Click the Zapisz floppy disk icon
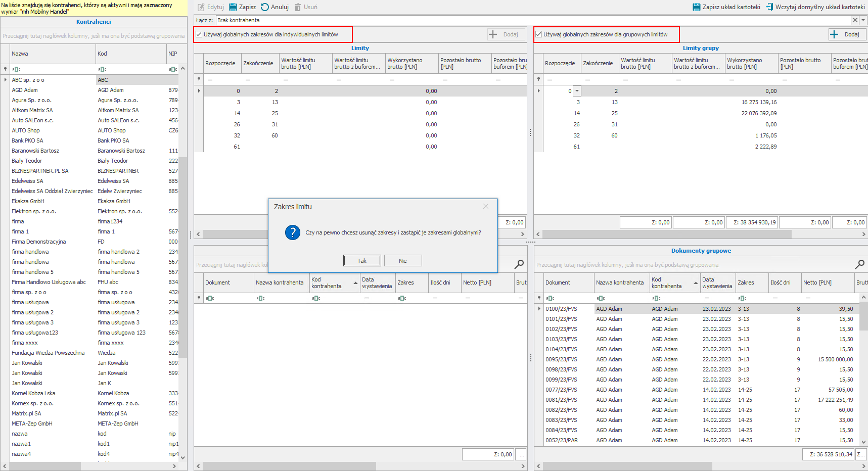The image size is (868, 471). click(x=233, y=7)
